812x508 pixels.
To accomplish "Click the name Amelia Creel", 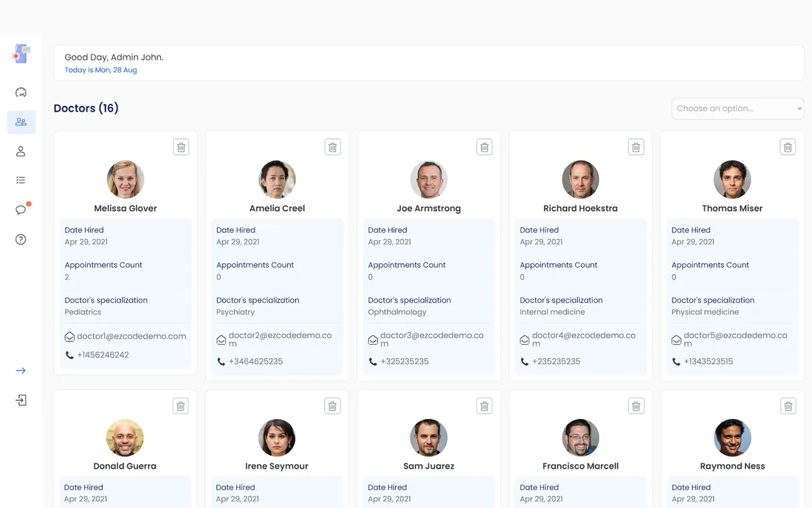I will click(277, 209).
